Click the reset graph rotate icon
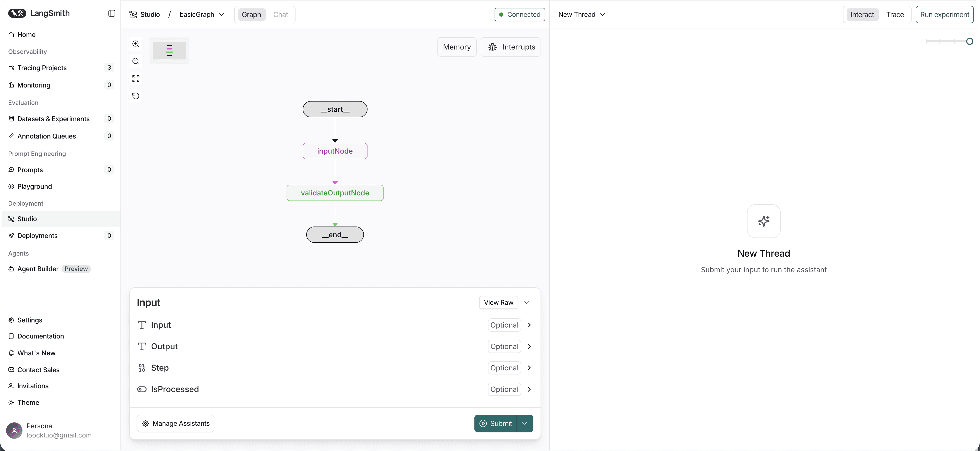Viewport: 980px width, 451px height. coord(136,96)
